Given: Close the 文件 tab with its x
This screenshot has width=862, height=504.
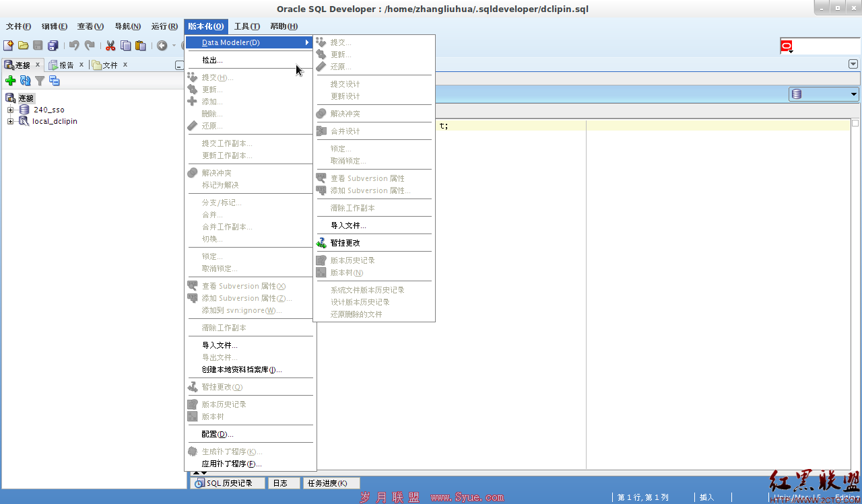Looking at the screenshot, I should [x=125, y=65].
